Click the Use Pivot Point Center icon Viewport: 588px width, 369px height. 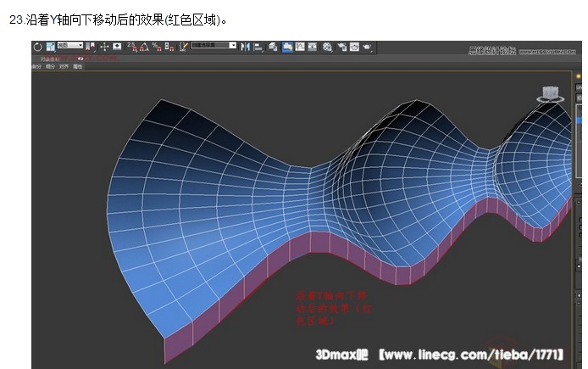click(90, 47)
